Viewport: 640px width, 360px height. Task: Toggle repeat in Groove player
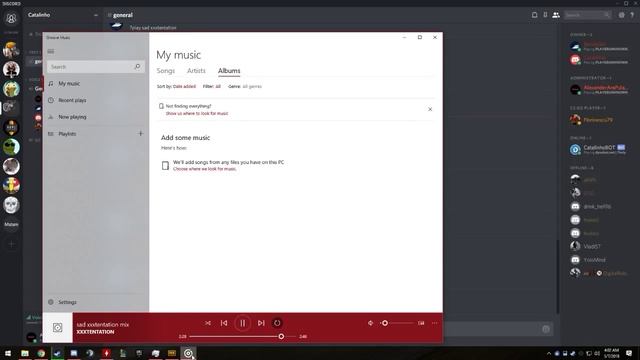click(x=277, y=323)
